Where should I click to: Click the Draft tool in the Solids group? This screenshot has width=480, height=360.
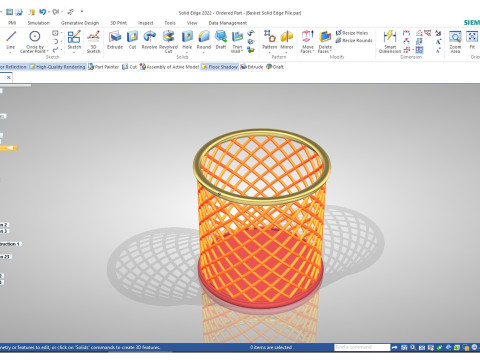point(221,40)
